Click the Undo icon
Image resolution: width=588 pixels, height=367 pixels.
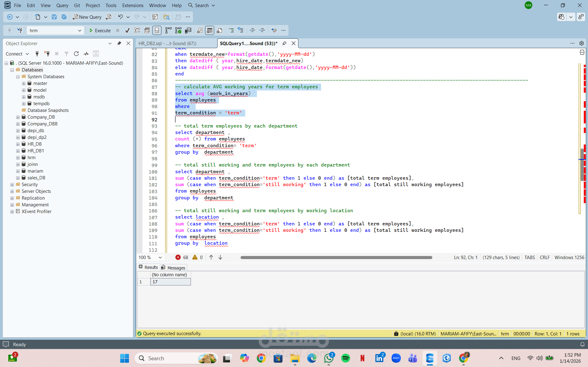[x=120, y=17]
